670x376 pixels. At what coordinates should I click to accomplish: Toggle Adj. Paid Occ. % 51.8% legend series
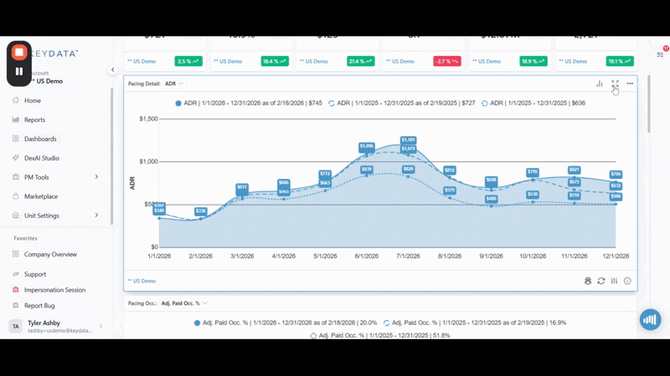pos(380,335)
